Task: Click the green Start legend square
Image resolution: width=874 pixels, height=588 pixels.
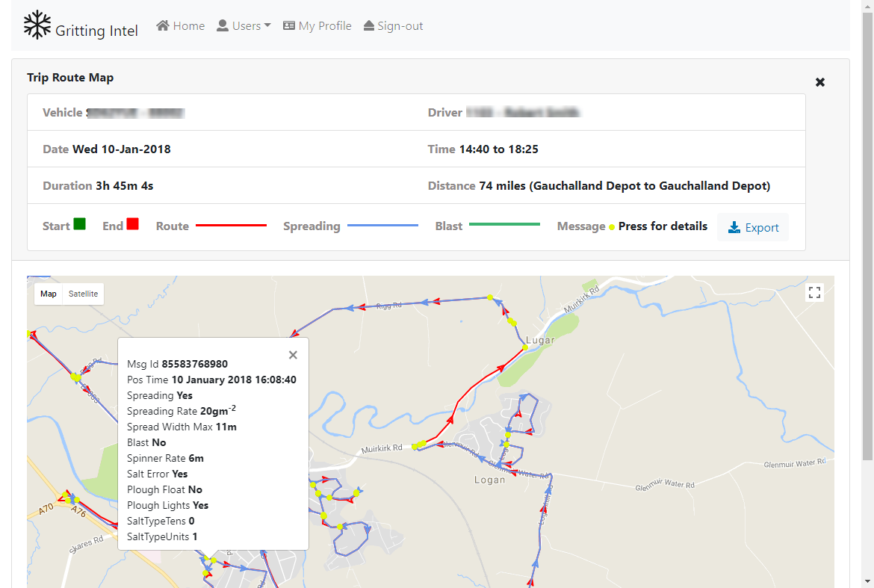Action: 79,224
